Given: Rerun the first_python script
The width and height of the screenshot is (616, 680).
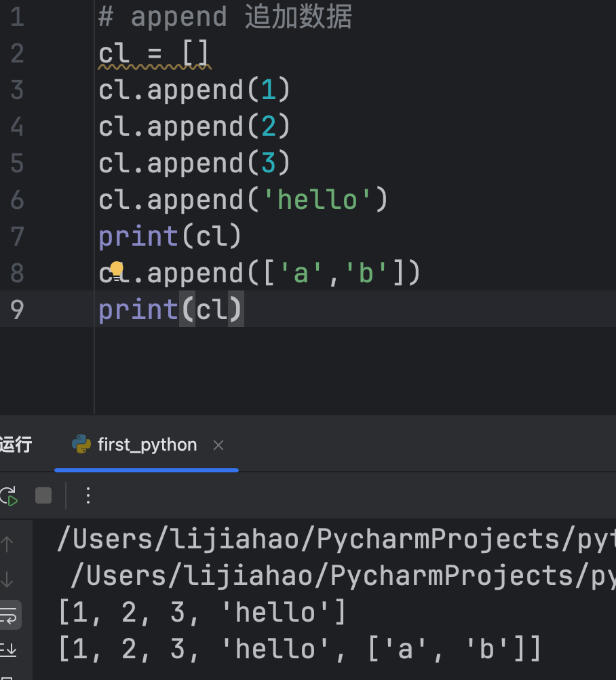Looking at the screenshot, I should coord(9,496).
